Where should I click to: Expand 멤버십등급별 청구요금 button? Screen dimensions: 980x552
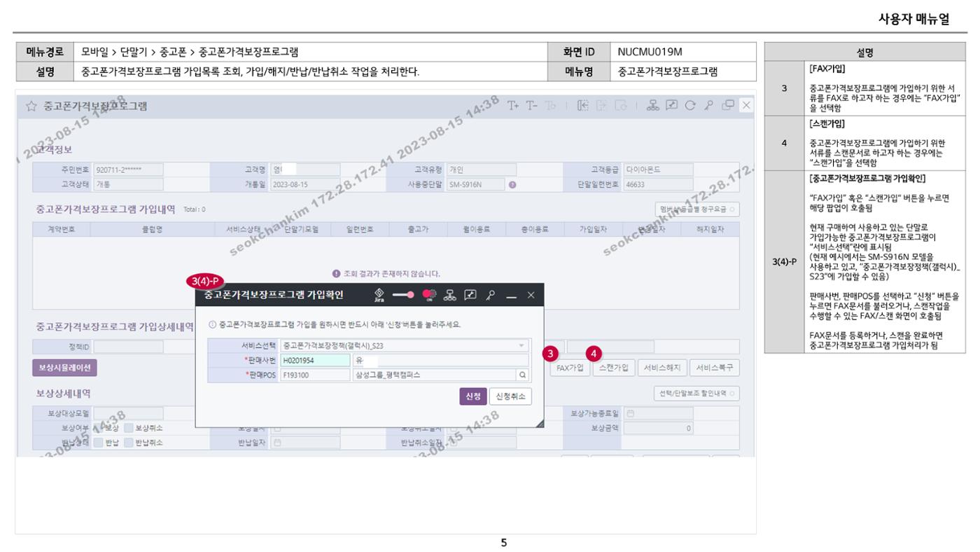pos(698,209)
